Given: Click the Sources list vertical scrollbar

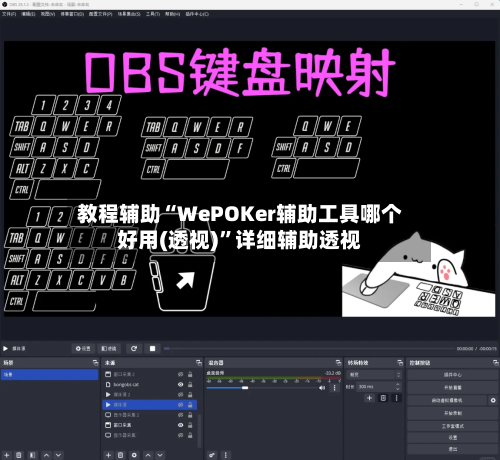Looking at the screenshot, I should 199,431.
